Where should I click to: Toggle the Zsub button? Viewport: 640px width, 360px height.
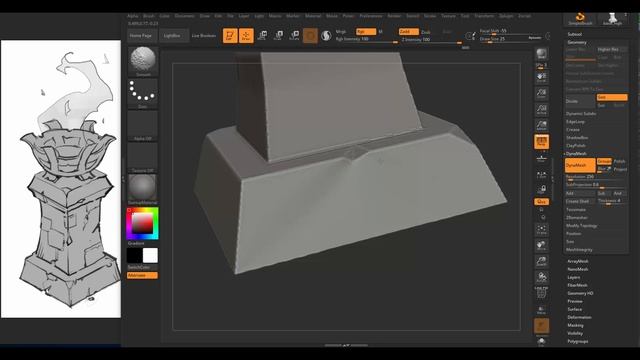point(426,32)
